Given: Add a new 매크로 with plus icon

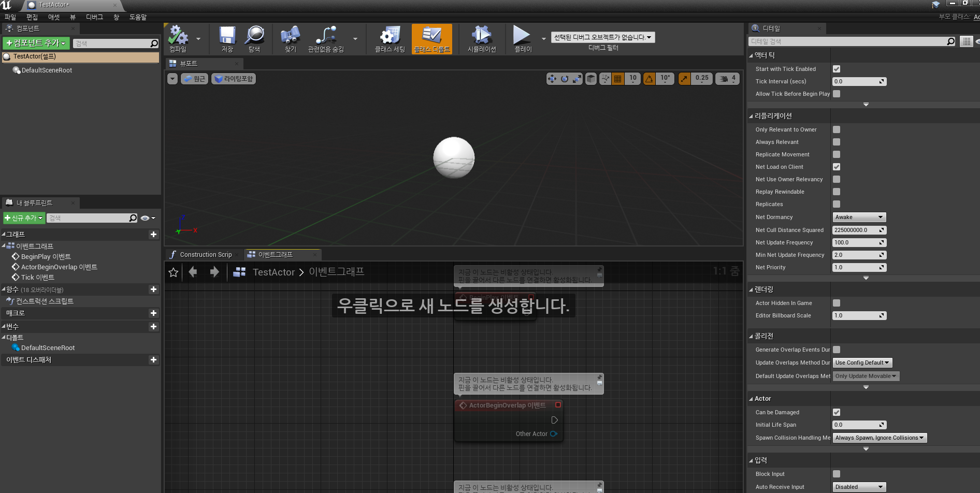Looking at the screenshot, I should click(x=153, y=313).
